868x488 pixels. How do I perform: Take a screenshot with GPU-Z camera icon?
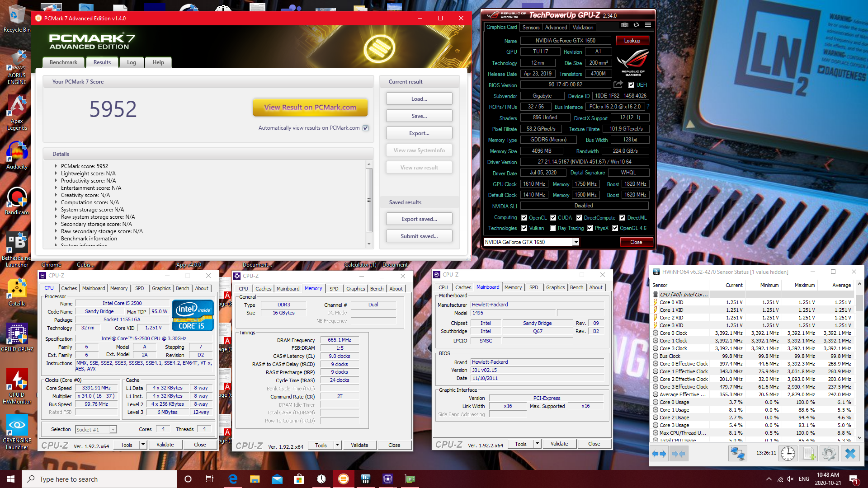(624, 25)
